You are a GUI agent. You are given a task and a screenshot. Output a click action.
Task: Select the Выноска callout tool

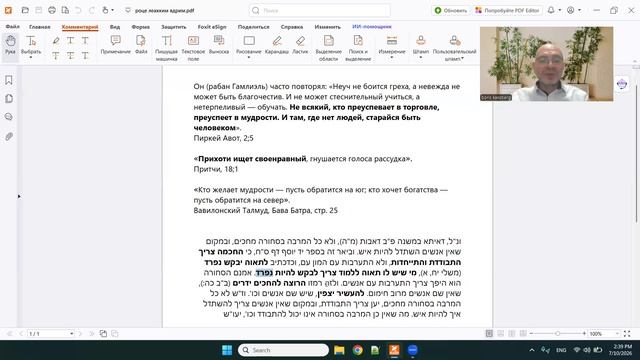(x=219, y=44)
